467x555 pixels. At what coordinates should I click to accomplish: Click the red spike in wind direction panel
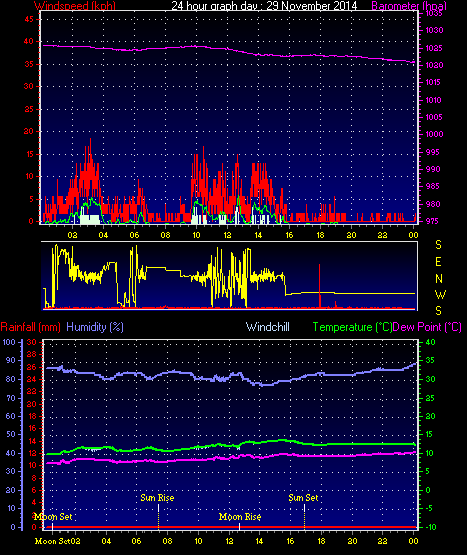320,286
